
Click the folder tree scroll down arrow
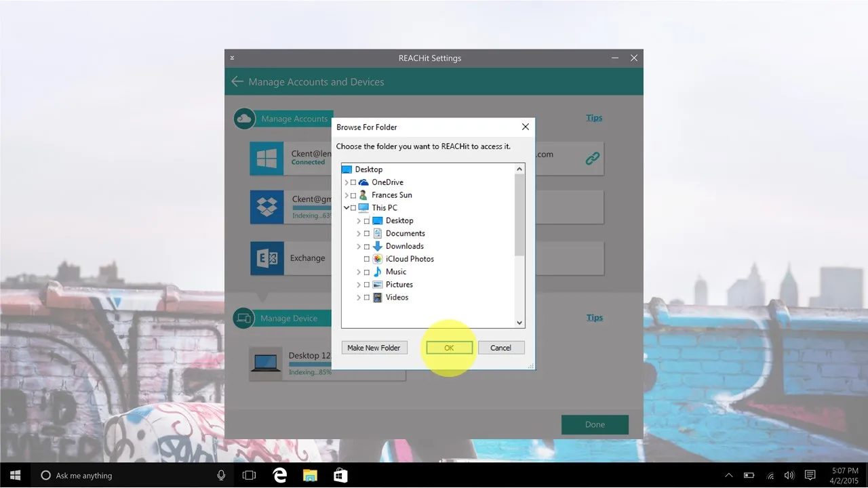pos(519,323)
